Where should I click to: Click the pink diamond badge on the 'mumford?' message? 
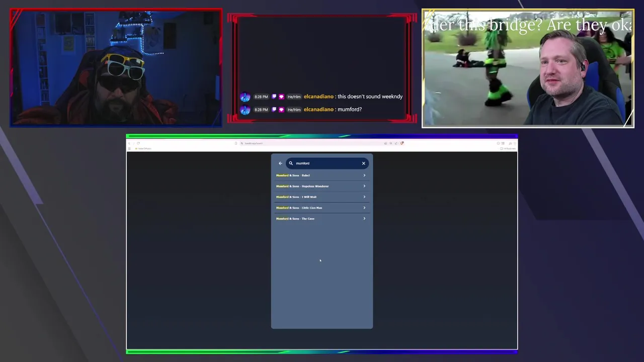(281, 110)
